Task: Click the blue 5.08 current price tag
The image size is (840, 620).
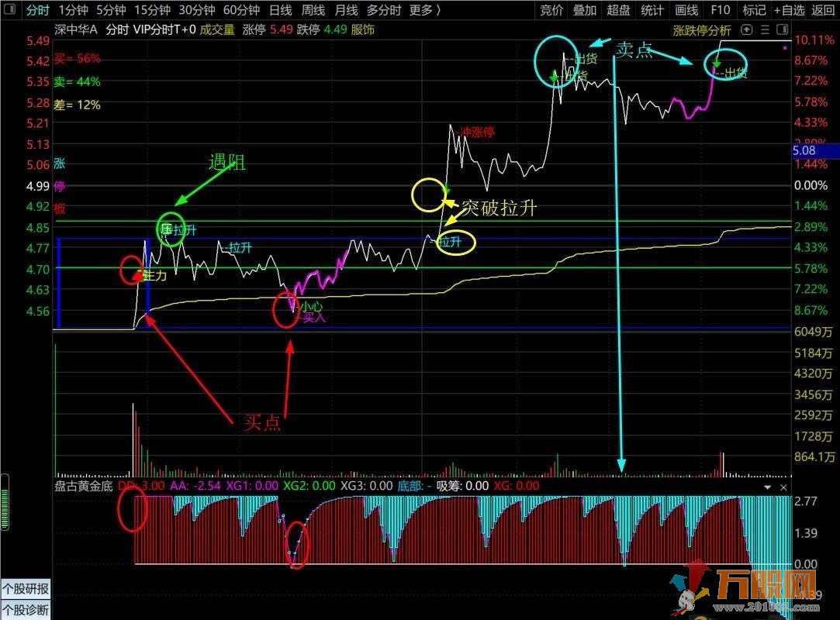Action: point(815,151)
